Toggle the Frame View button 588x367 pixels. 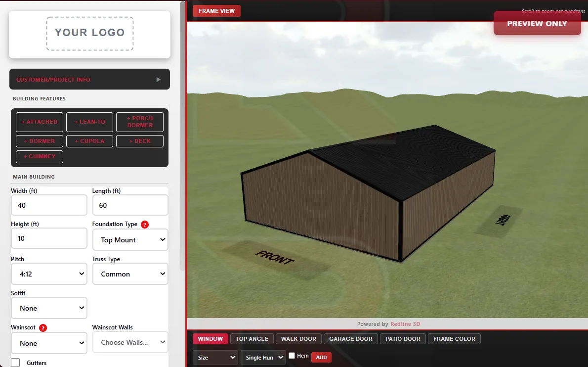(x=216, y=11)
